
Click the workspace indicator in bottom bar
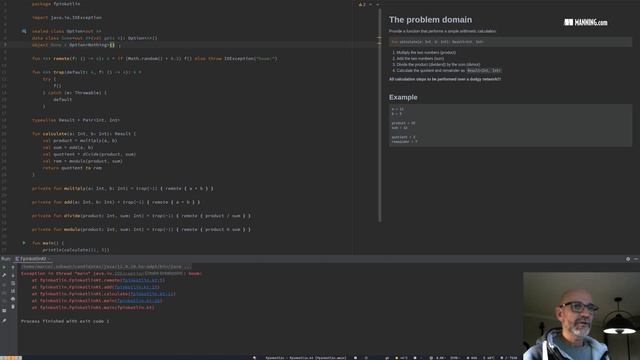pos(11,358)
